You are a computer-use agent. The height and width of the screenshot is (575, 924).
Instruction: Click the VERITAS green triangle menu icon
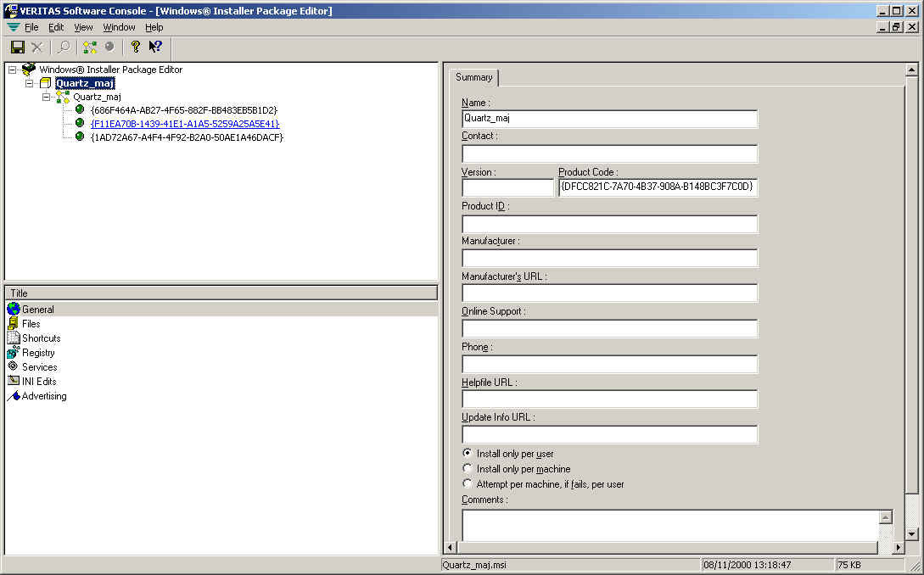pos(13,27)
